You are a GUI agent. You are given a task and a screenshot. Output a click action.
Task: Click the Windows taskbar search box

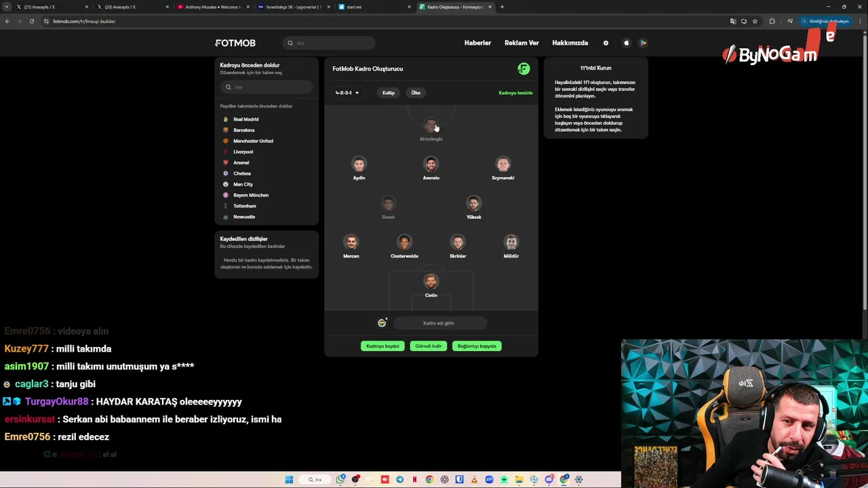pyautogui.click(x=315, y=479)
